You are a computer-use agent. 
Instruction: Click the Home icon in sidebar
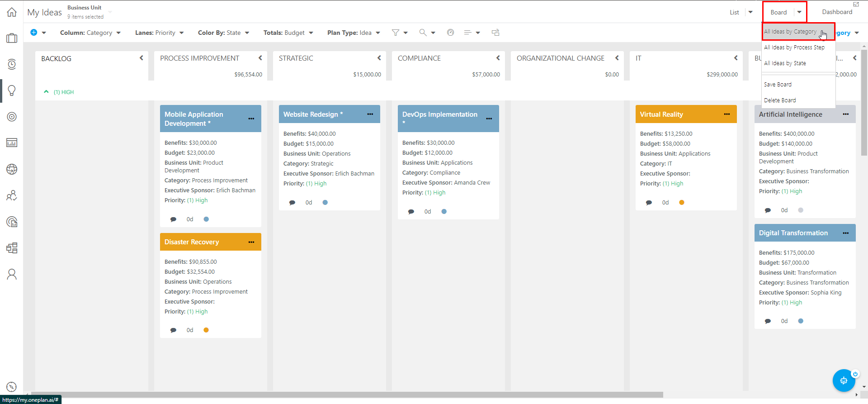click(x=12, y=12)
